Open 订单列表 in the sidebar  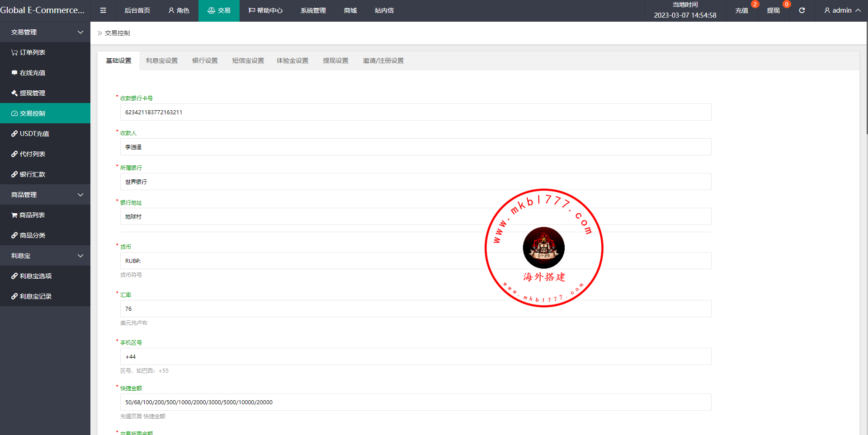[45, 52]
